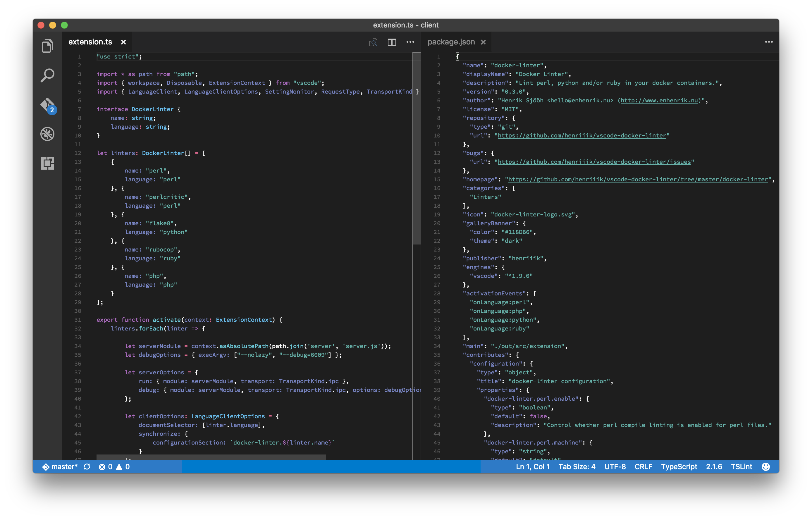Open the bugs issues github link

click(x=594, y=162)
